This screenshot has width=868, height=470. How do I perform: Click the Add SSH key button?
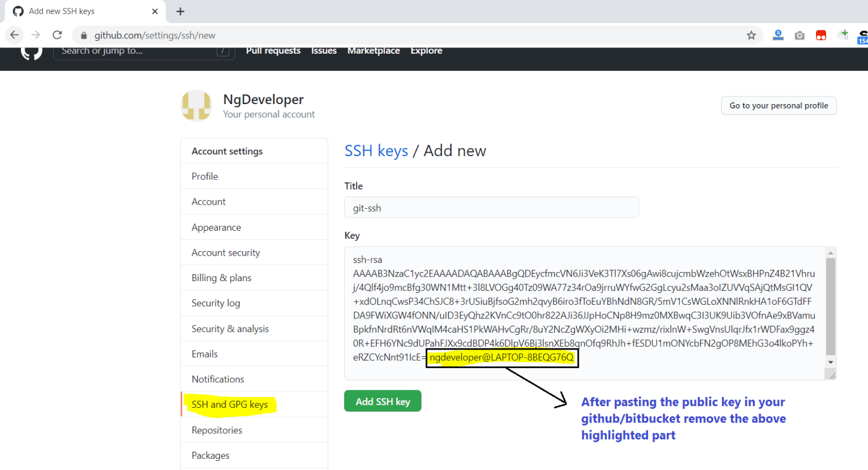(383, 402)
